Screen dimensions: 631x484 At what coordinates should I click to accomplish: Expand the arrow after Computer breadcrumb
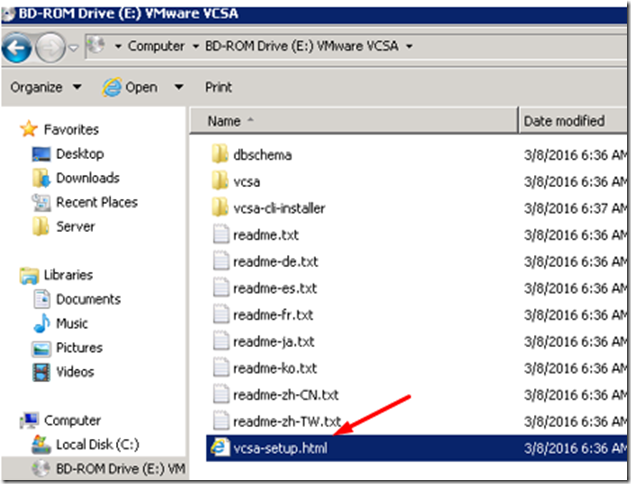pos(196,46)
